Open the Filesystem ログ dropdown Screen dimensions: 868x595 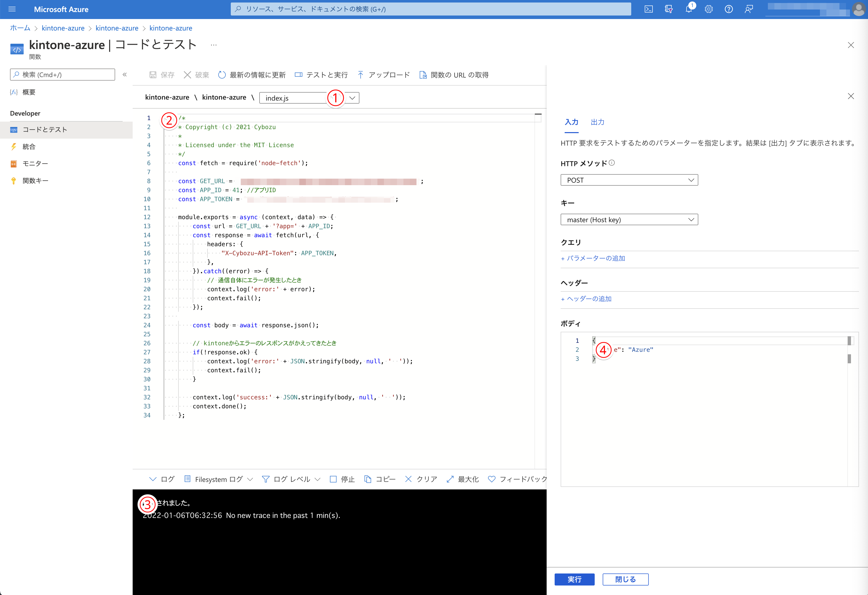[x=219, y=479]
